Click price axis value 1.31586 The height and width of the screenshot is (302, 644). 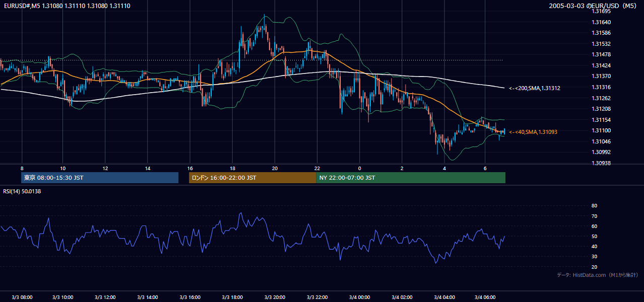(x=602, y=33)
